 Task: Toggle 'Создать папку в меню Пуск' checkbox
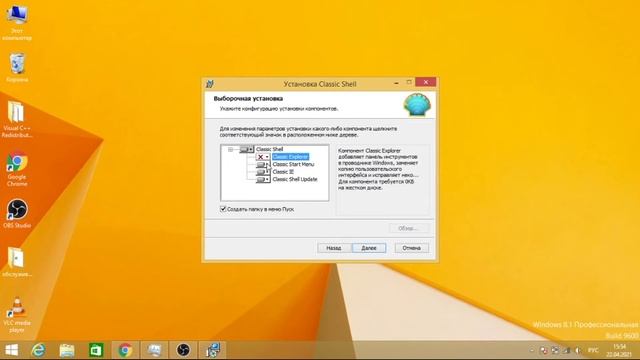coord(223,209)
